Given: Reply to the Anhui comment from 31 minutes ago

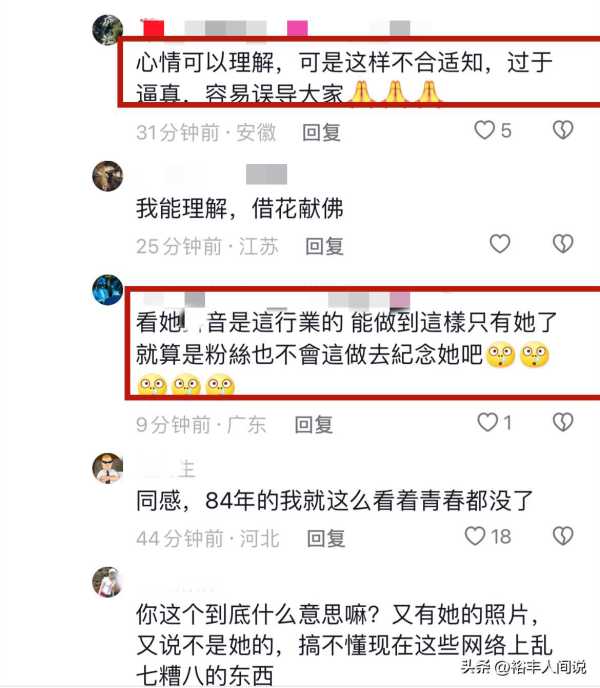Looking at the screenshot, I should 322,133.
